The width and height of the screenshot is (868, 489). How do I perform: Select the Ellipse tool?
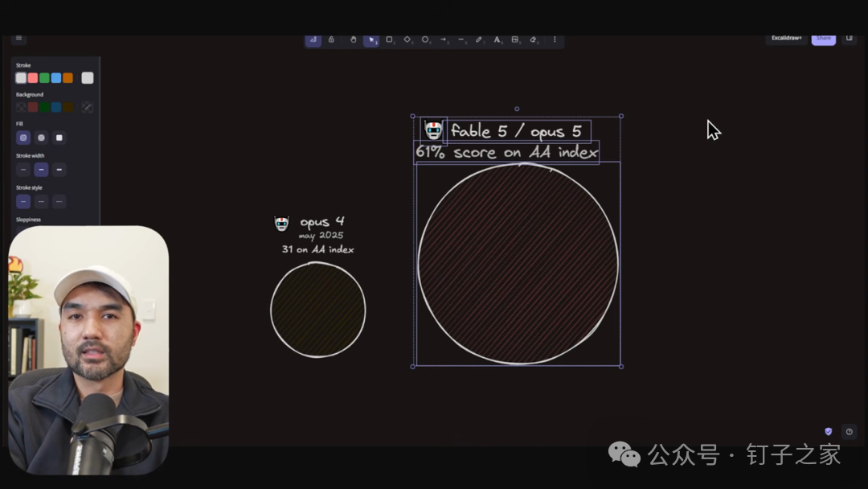(425, 40)
